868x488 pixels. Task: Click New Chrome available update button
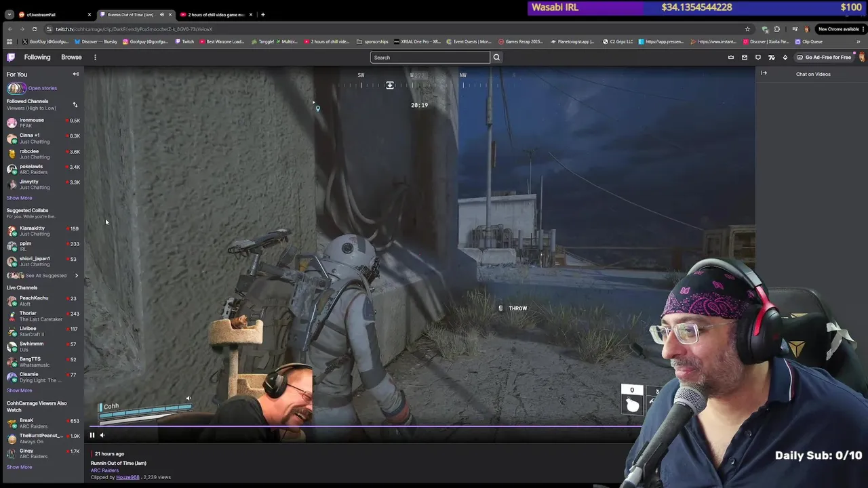click(x=840, y=29)
